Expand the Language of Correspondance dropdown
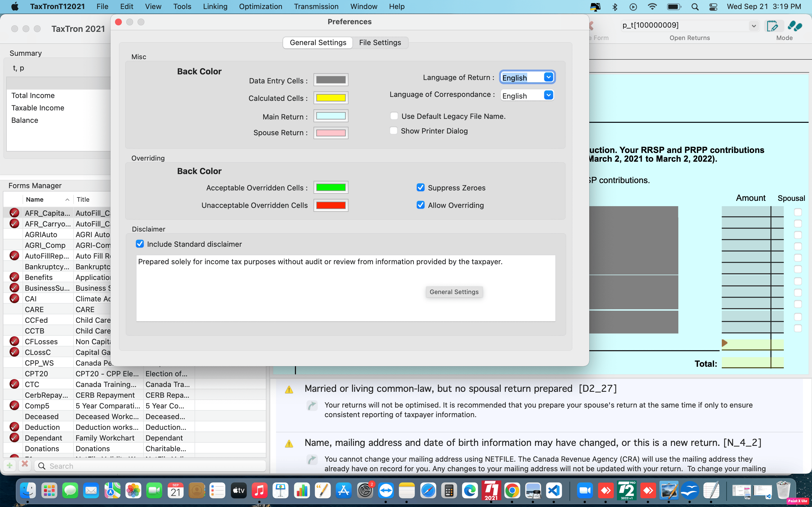 pyautogui.click(x=548, y=95)
